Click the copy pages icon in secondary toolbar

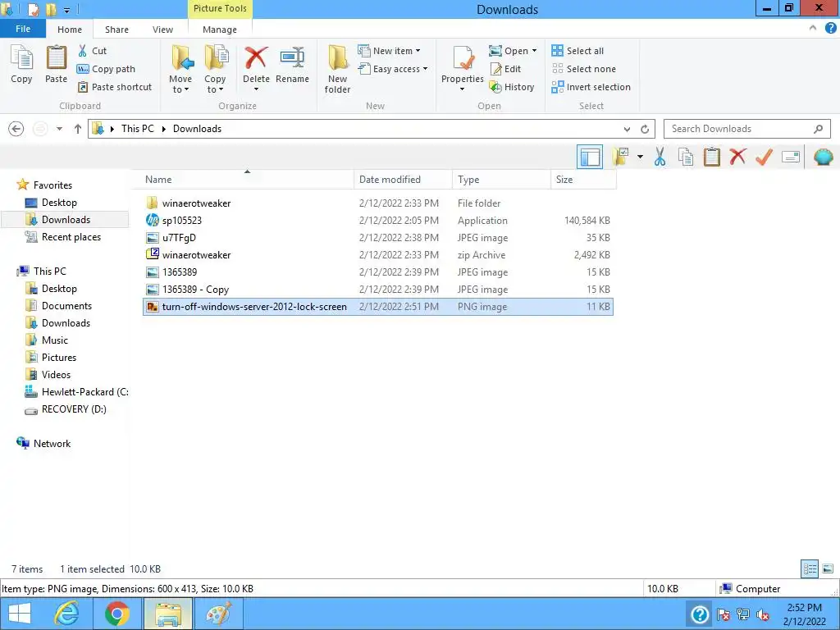[686, 157]
